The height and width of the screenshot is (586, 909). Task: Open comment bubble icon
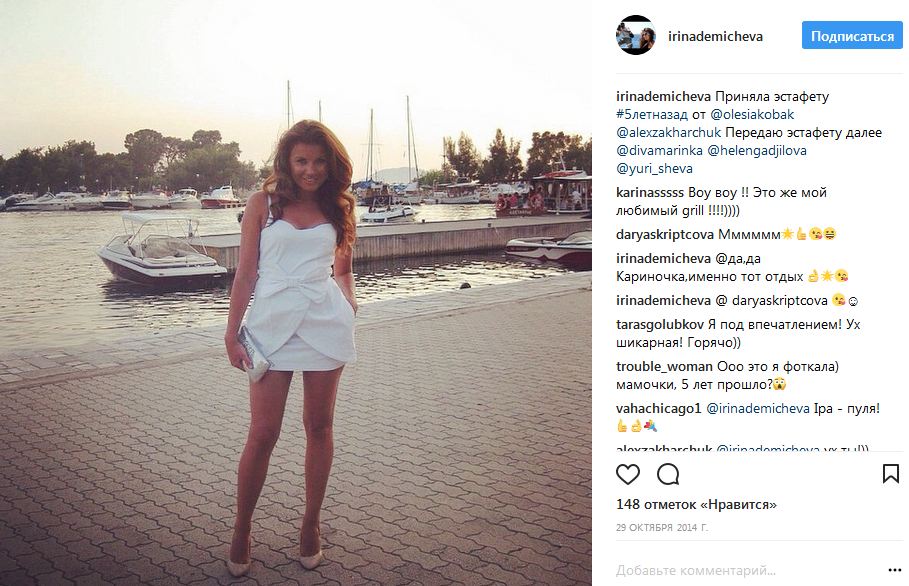click(668, 474)
